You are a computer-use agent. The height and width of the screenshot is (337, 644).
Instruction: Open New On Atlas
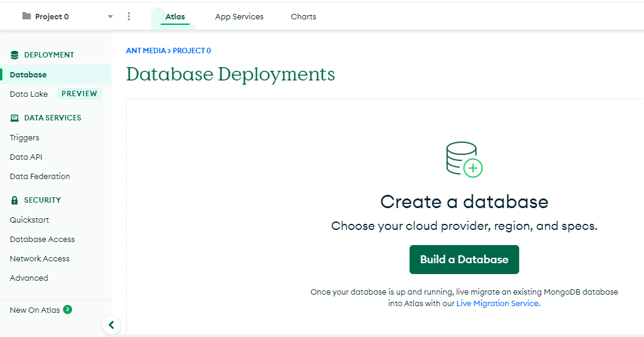pos(35,310)
